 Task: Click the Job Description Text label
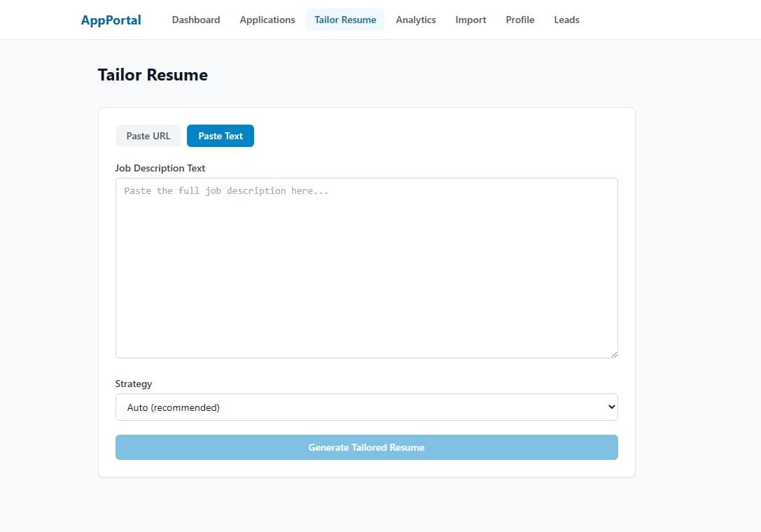[160, 168]
